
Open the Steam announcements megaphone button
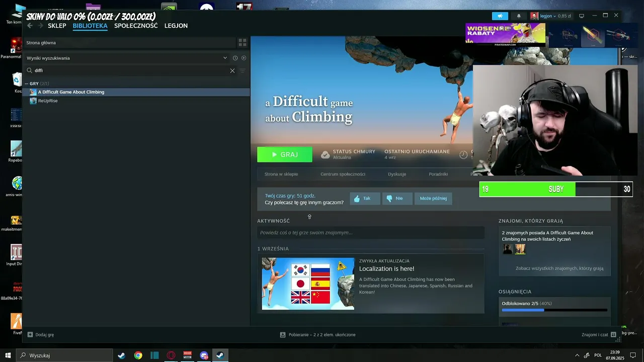coord(500,16)
